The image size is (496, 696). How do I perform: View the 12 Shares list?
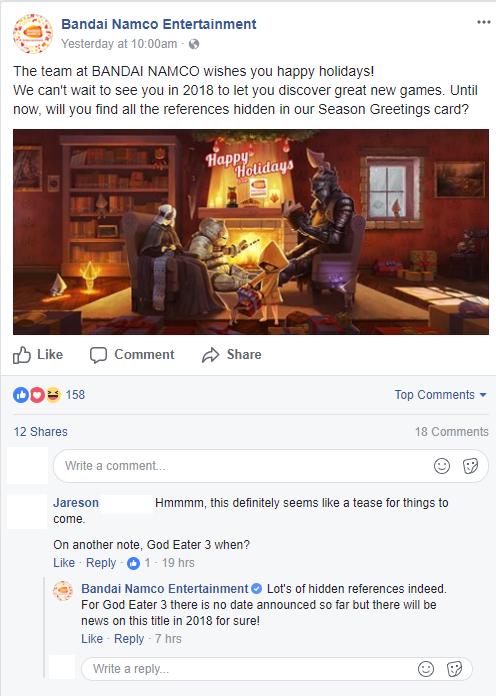point(40,431)
